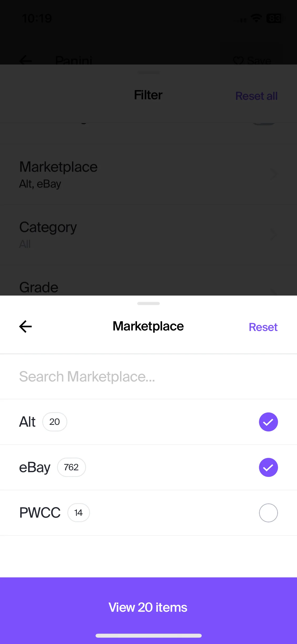Tap the eBay count badge showing 762
Image resolution: width=297 pixels, height=644 pixels.
click(72, 467)
